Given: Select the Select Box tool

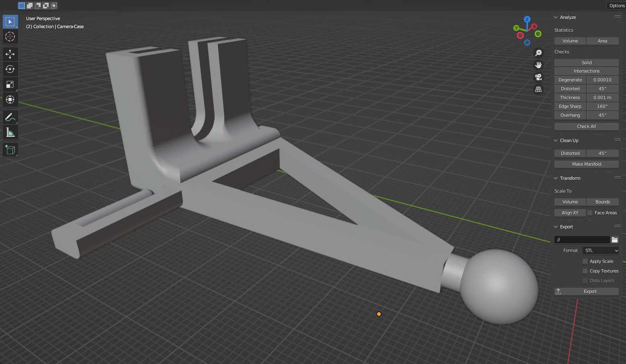Looking at the screenshot, I should click(x=10, y=21).
